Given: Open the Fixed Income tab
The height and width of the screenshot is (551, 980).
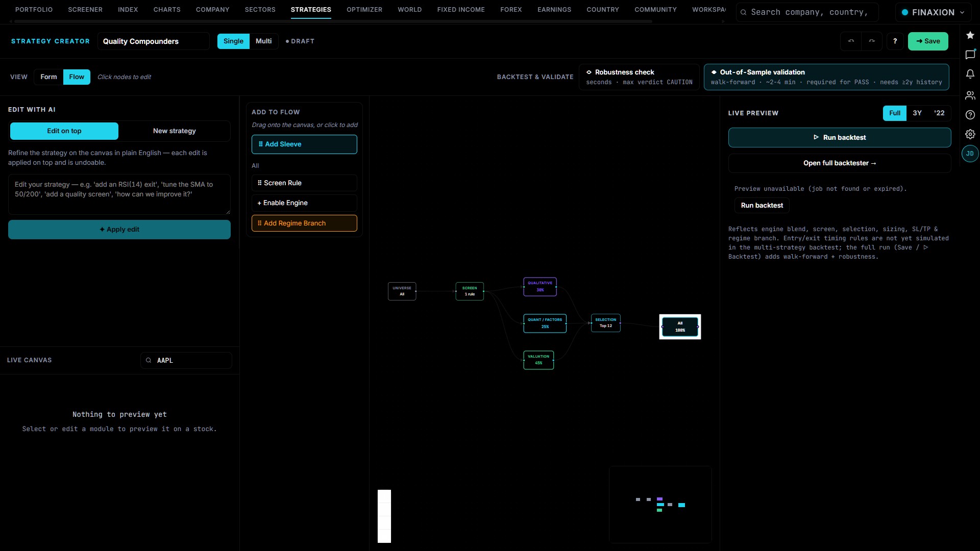Looking at the screenshot, I should (461, 10).
